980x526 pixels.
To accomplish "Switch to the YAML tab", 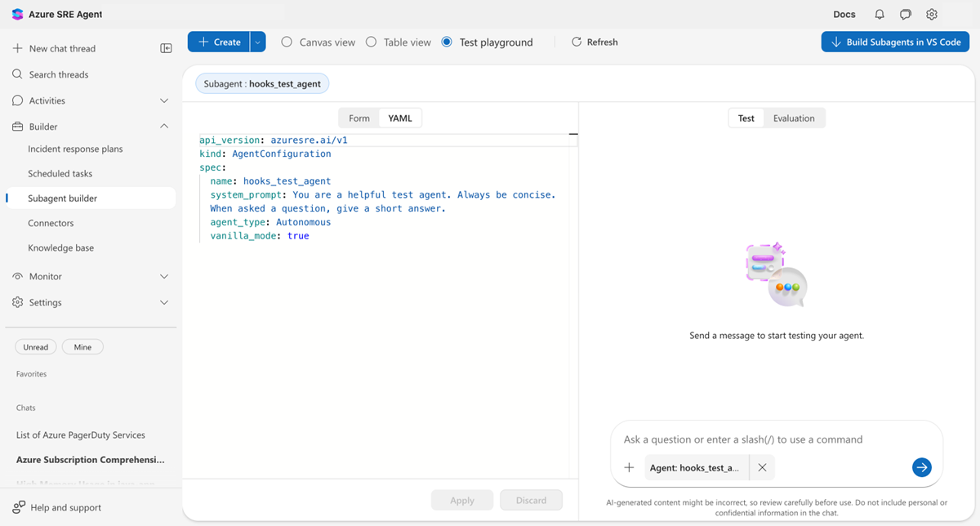I will [400, 118].
